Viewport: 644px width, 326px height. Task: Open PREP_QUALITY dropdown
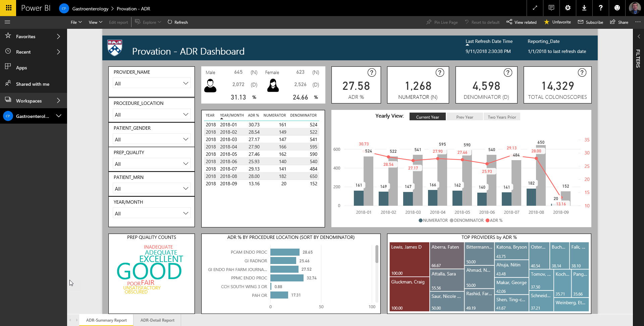[152, 164]
